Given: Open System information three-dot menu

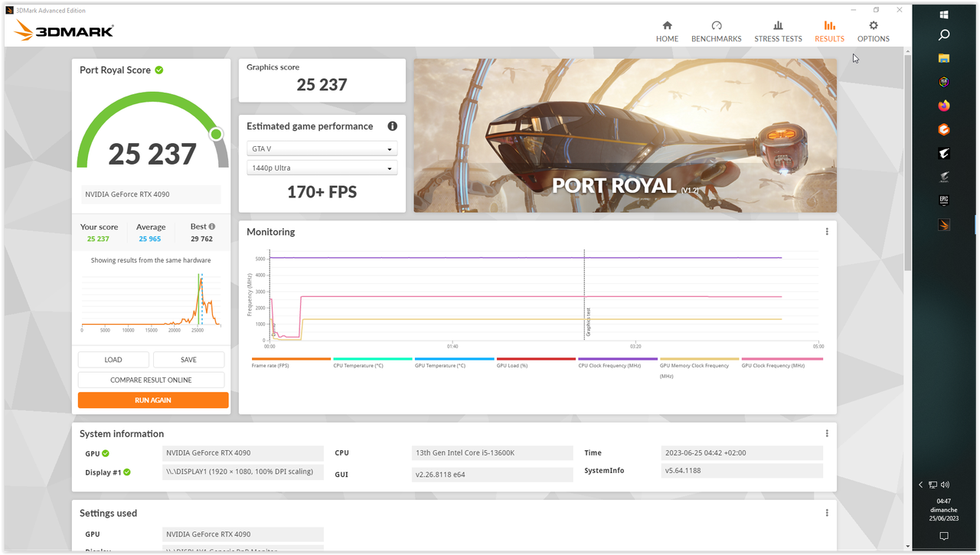Looking at the screenshot, I should point(827,433).
